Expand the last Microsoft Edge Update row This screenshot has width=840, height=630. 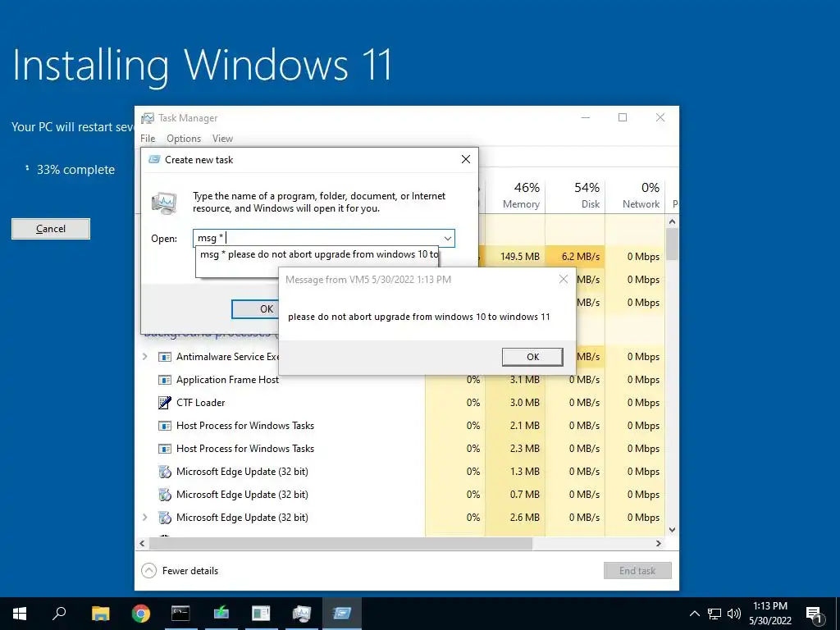point(144,517)
